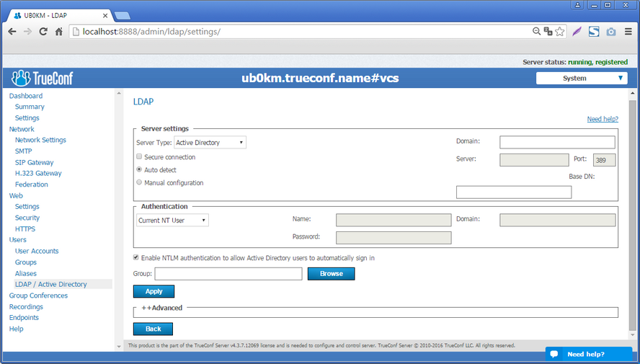Select the UB0KM - LDAP tab
Image resolution: width=640 pixels, height=364 pixels.
pos(61,16)
